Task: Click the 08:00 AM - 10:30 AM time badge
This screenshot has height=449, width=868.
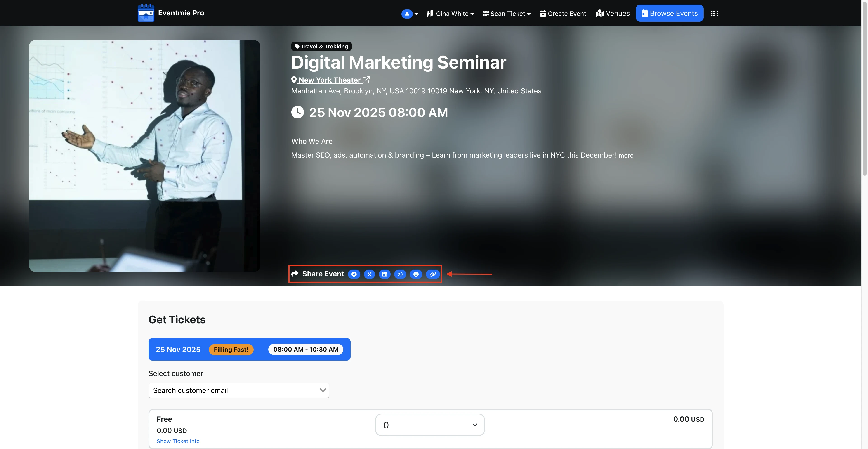Action: [306, 350]
